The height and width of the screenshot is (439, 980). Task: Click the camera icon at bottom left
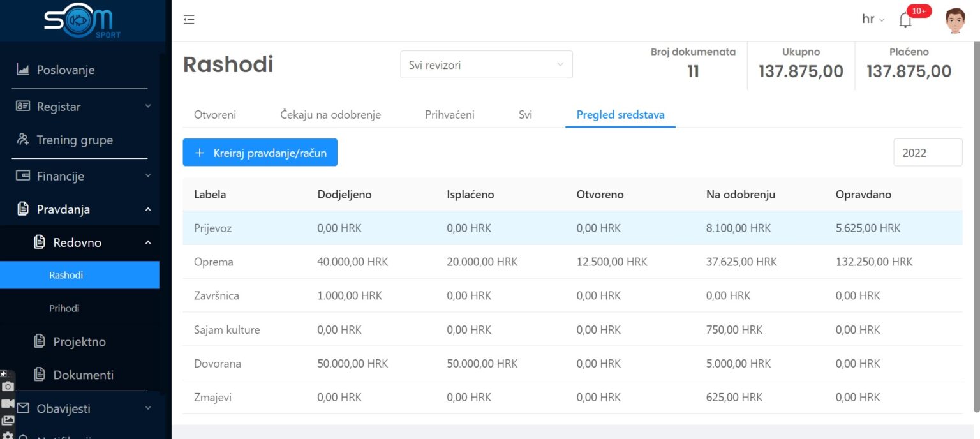(x=8, y=386)
